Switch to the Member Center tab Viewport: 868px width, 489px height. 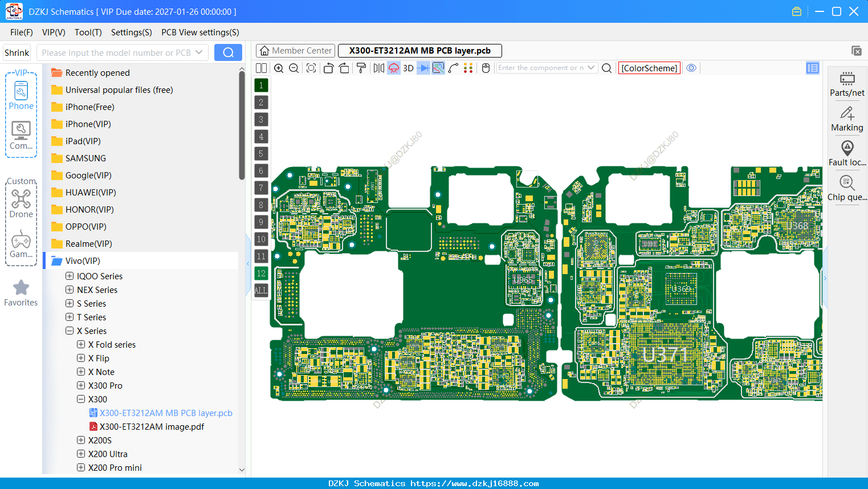[295, 51]
